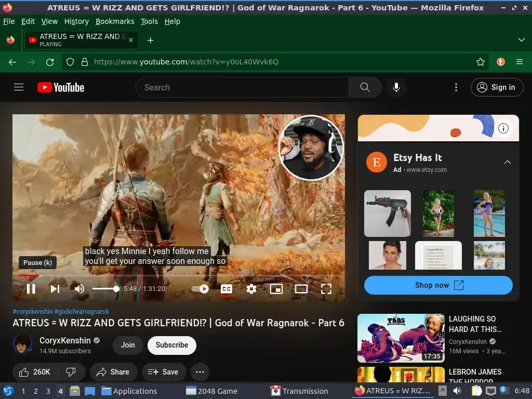Enter fullscreen mode
The image size is (532, 399).
tap(326, 289)
